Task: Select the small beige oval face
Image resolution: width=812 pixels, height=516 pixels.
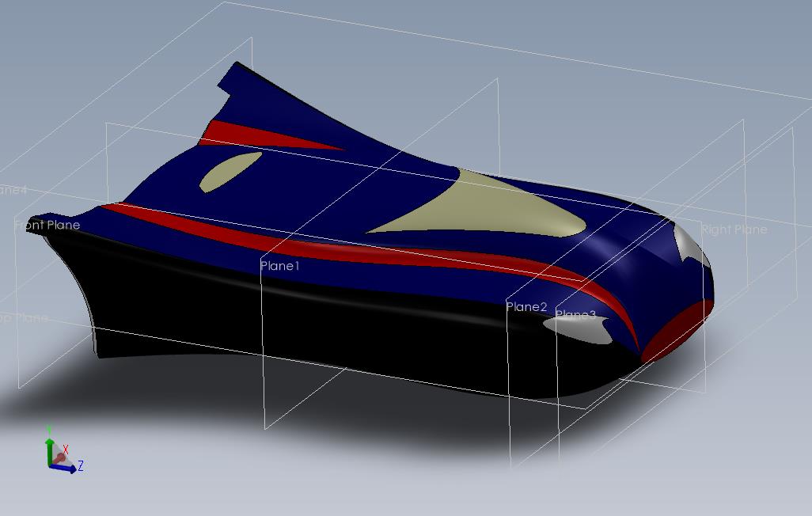Action: [x=230, y=171]
